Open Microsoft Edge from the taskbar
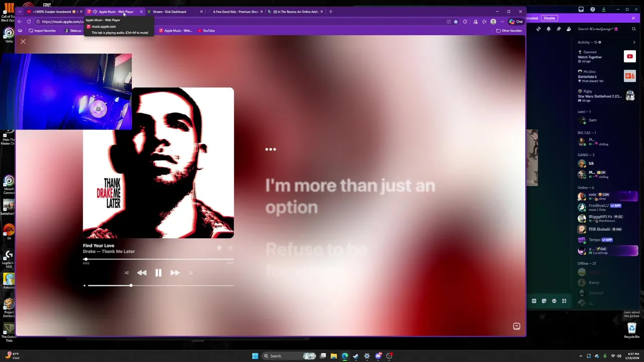 (345, 356)
